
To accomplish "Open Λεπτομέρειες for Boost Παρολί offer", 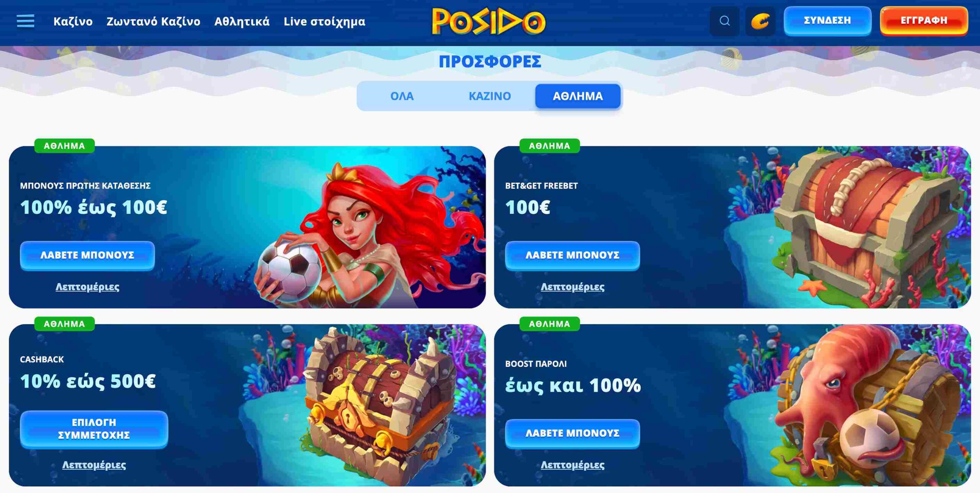I will (x=572, y=465).
